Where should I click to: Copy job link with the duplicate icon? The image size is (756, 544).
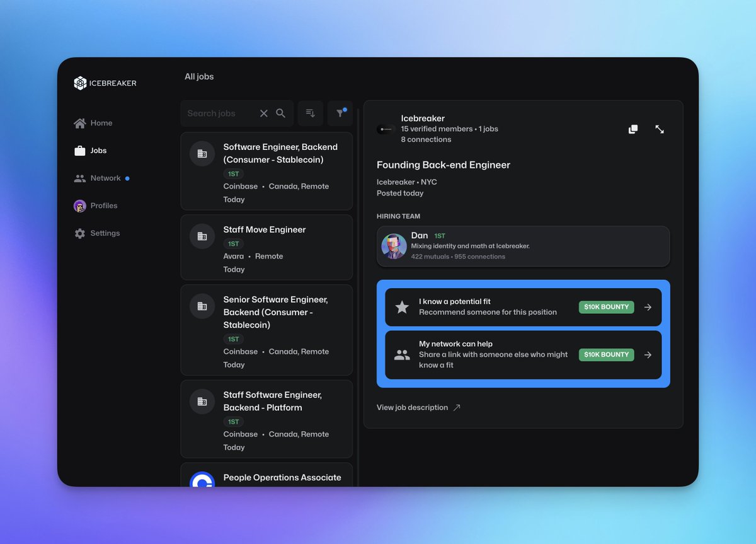point(633,129)
